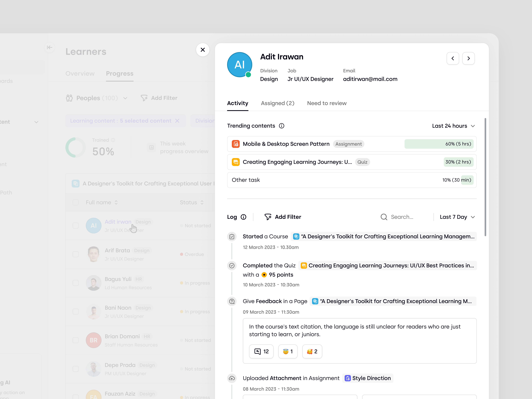Image resolution: width=532 pixels, height=399 pixels.
Task: Open the Need to review tab
Action: pyautogui.click(x=327, y=103)
